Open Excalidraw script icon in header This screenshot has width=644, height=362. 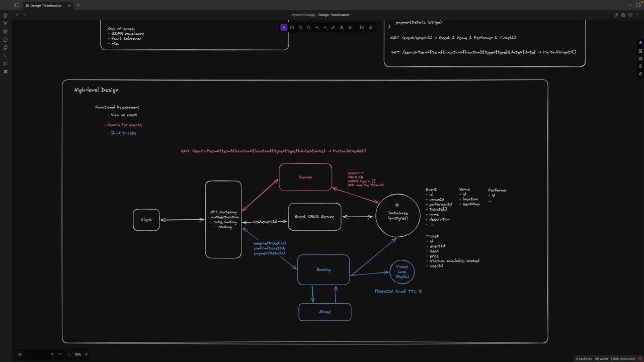click(630, 15)
